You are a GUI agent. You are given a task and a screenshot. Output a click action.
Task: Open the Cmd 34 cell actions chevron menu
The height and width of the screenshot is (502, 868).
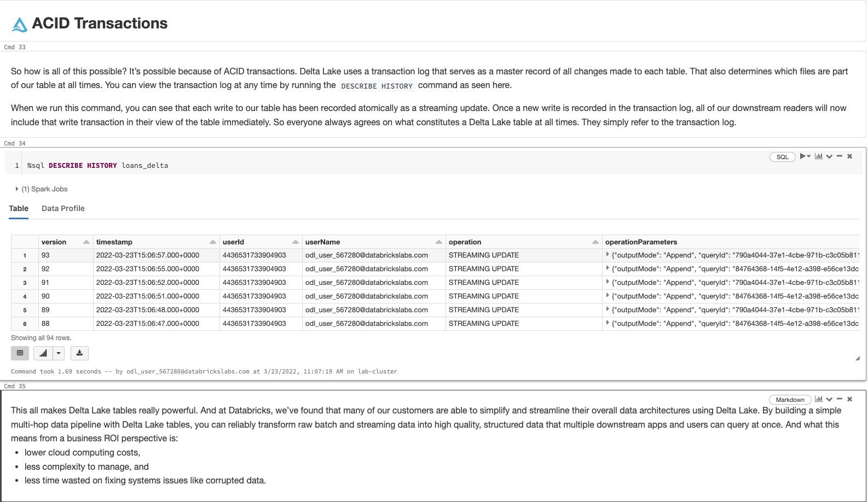click(x=829, y=157)
